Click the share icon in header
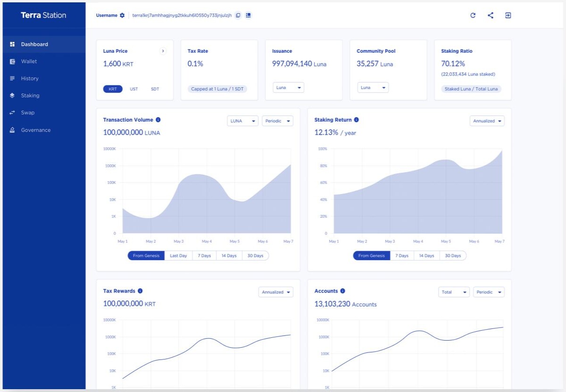The image size is (566, 392). (x=491, y=15)
